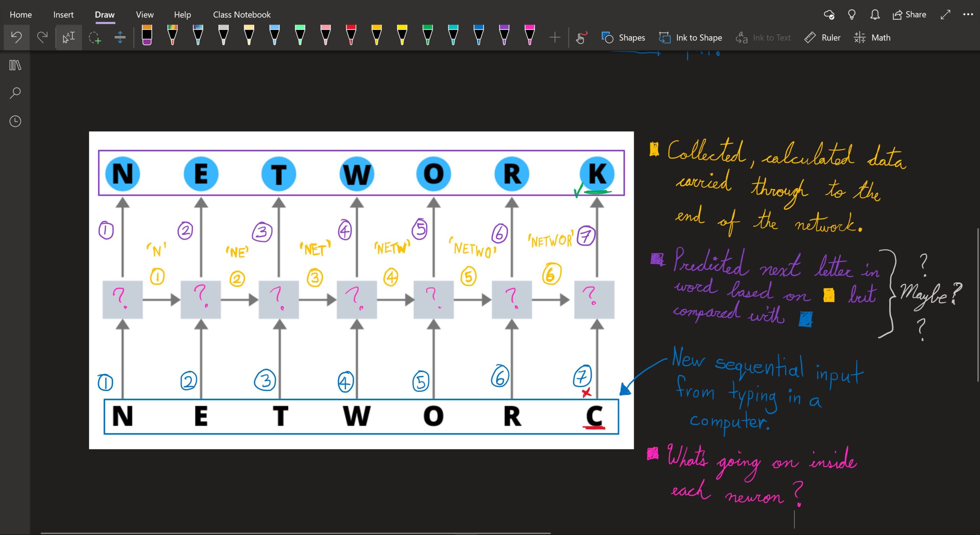980x535 pixels.
Task: Select the lasso selection tool
Action: 94,37
